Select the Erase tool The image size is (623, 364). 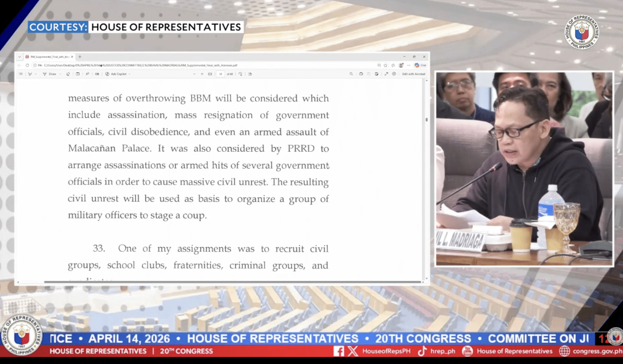pyautogui.click(x=68, y=74)
